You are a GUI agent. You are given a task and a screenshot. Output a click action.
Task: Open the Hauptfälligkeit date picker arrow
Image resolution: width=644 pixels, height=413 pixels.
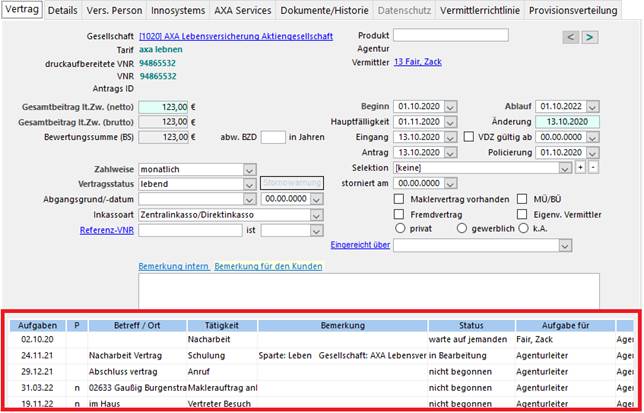[450, 122]
